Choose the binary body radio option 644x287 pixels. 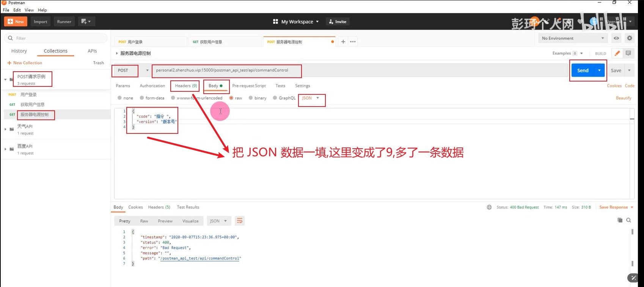251,98
